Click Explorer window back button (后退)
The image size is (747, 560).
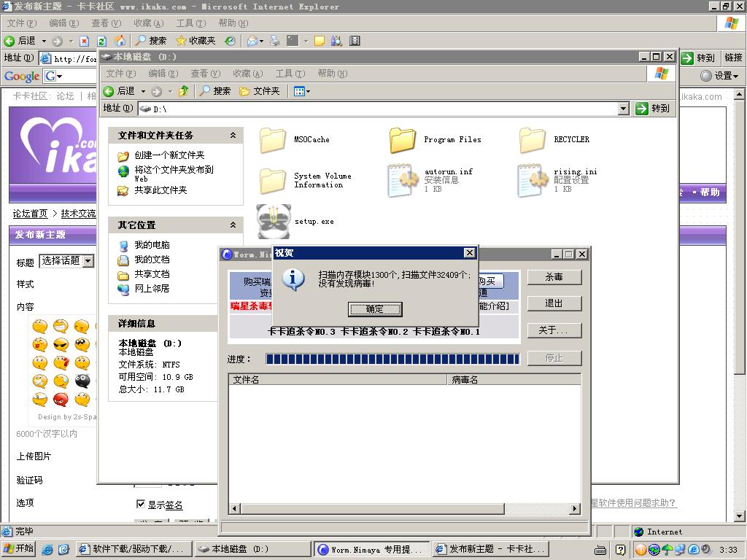tap(120, 91)
